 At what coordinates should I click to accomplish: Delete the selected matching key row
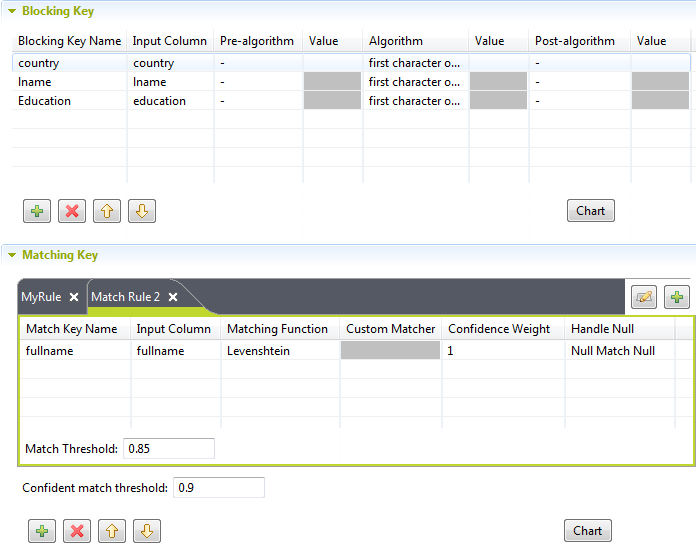[76, 531]
